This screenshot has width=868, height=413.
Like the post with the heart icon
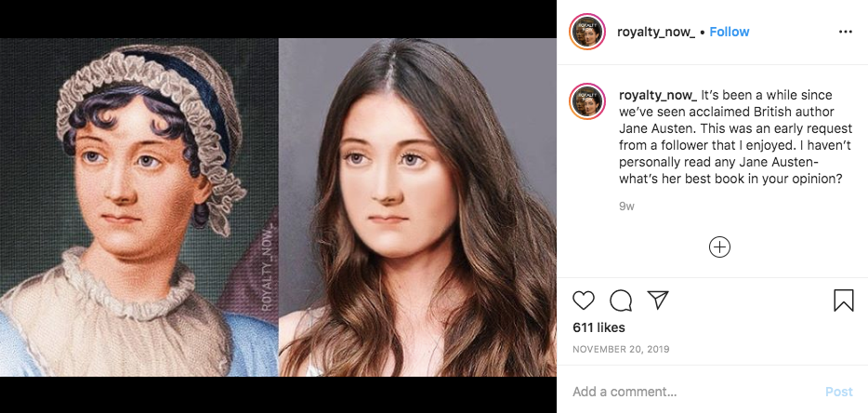(584, 300)
